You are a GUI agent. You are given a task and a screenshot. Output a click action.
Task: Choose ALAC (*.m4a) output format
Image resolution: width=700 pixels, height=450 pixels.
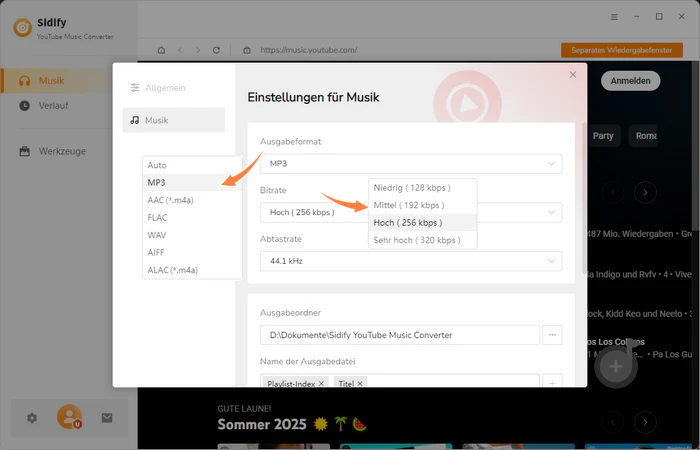click(192, 270)
